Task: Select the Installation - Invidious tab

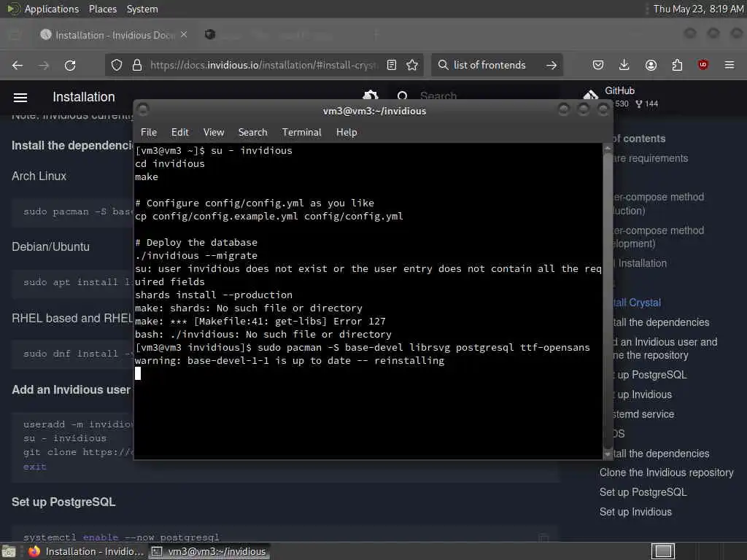Action: 115,35
